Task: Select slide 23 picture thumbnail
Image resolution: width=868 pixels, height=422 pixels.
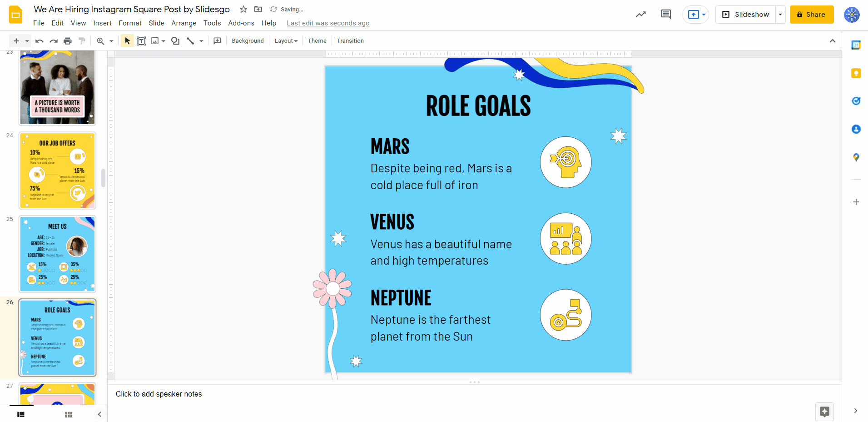Action: pyautogui.click(x=57, y=88)
